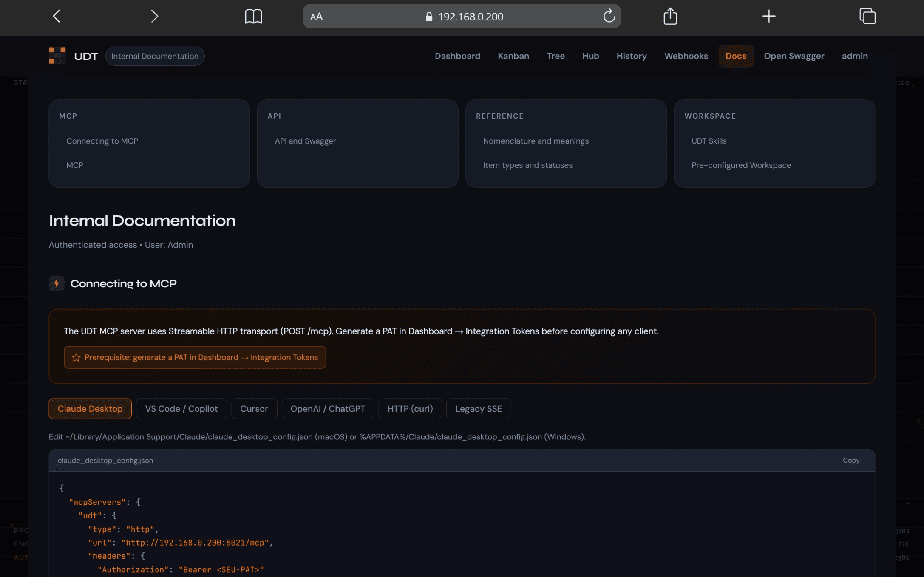Copy the claude_desktop_config.json code
Image resolution: width=924 pixels, height=577 pixels.
tap(851, 460)
